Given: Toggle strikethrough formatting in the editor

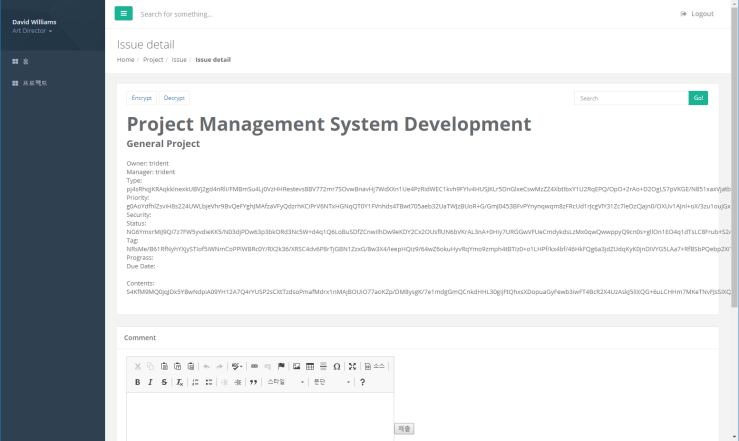Looking at the screenshot, I should (x=163, y=382).
